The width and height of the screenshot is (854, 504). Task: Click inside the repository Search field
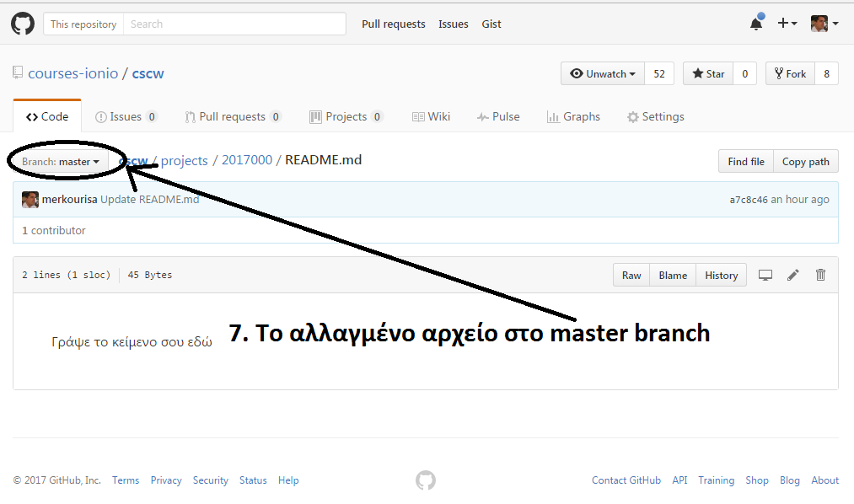(x=234, y=24)
